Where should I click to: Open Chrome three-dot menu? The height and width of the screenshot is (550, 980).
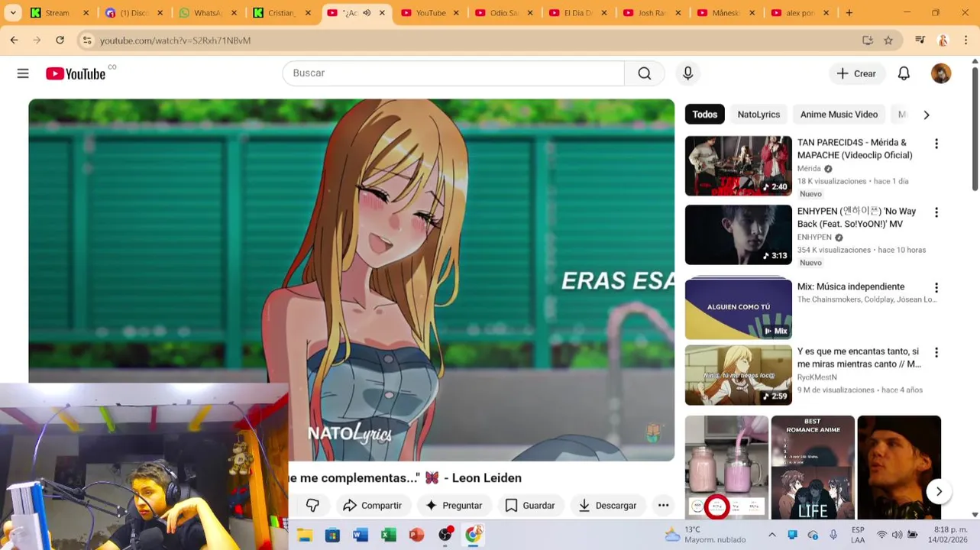click(x=966, y=40)
